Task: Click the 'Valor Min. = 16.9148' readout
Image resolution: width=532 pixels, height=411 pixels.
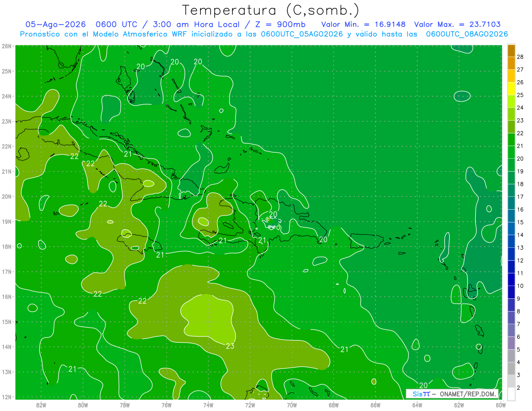Action: click(364, 24)
